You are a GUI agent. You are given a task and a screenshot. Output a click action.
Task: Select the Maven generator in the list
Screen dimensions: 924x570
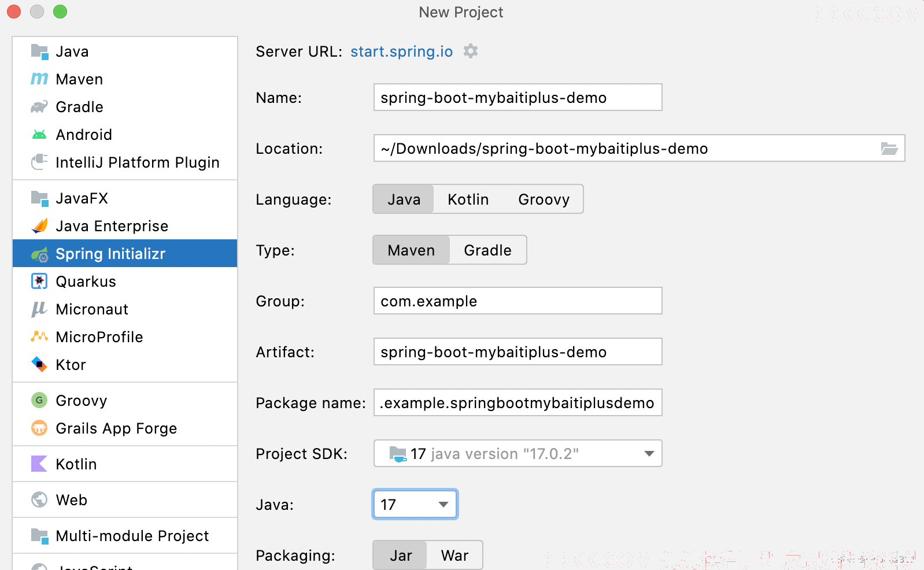coord(125,79)
